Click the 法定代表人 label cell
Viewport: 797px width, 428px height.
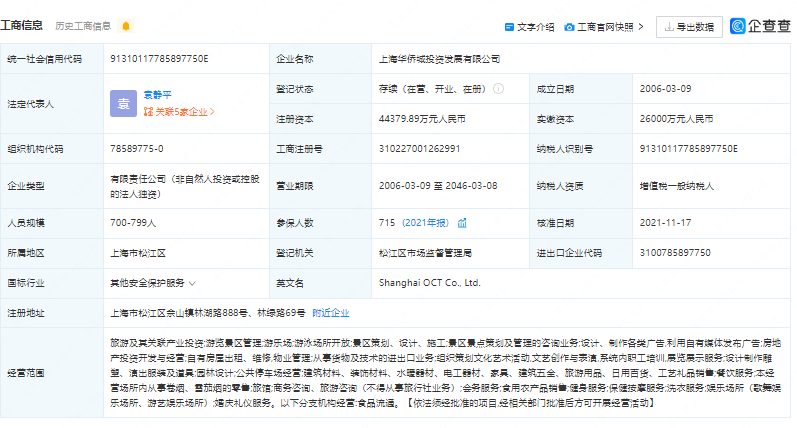[x=52, y=104]
